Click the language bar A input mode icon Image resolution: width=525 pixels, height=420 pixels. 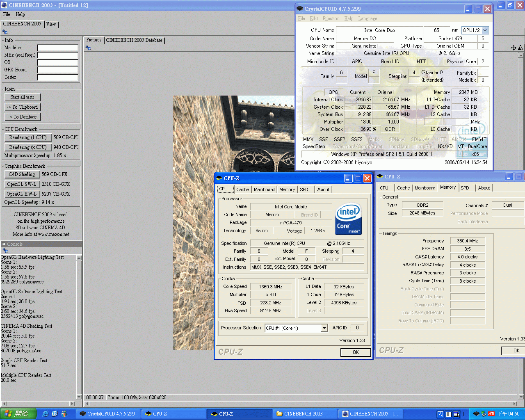[x=440, y=414]
